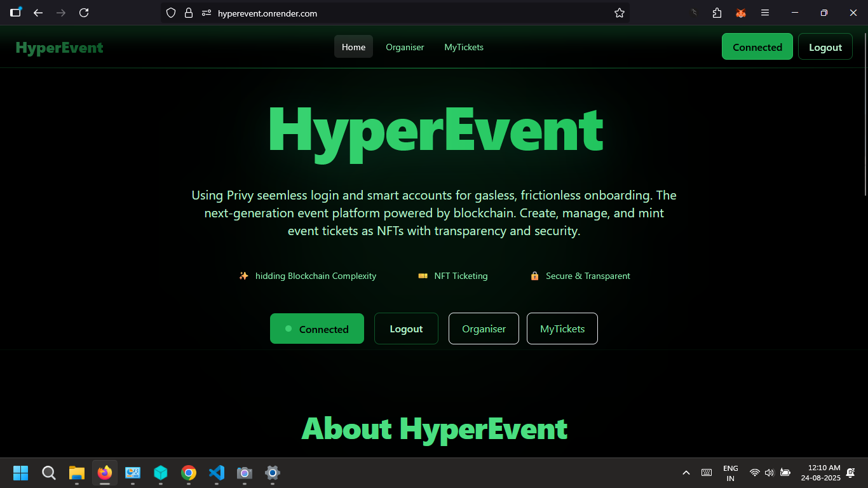Show hidden system tray icons chevron
Viewport: 868px width, 488px height.
pos(686,473)
